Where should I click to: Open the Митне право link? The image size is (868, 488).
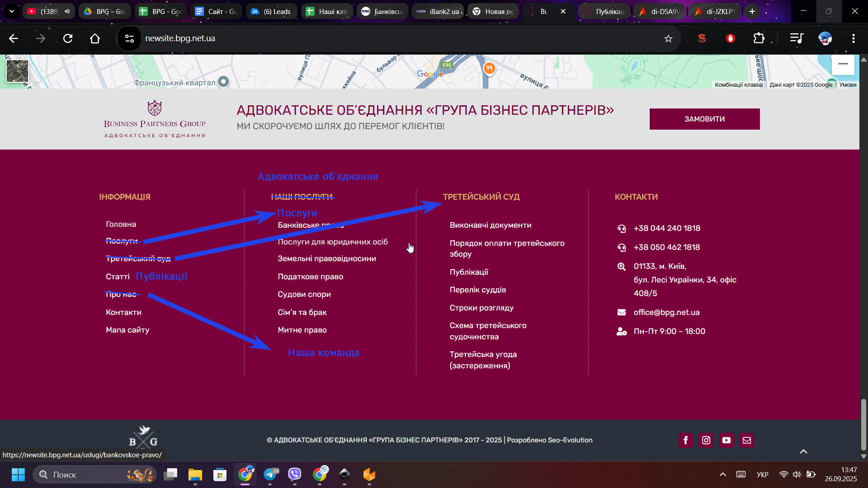click(302, 330)
